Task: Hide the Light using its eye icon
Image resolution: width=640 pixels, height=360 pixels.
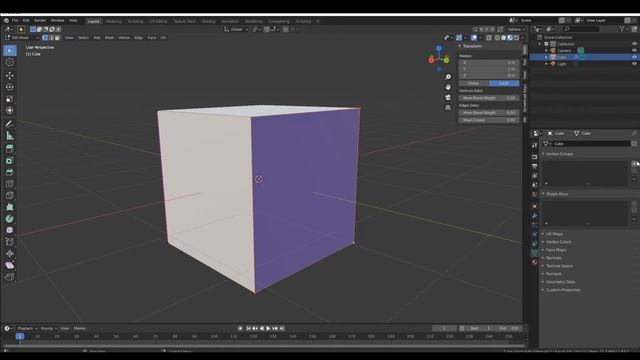Action: coord(634,64)
